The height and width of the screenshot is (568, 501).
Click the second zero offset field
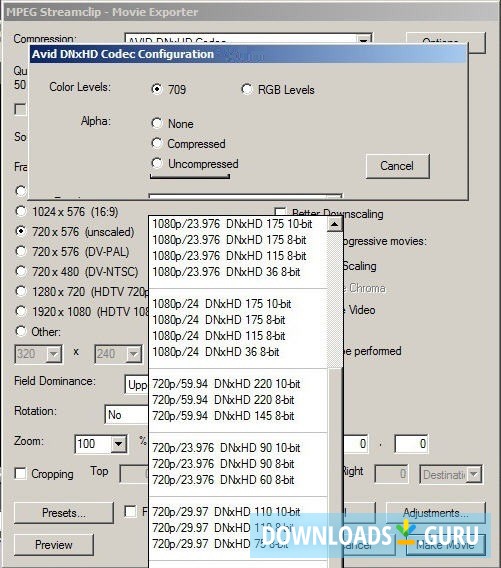tap(412, 444)
